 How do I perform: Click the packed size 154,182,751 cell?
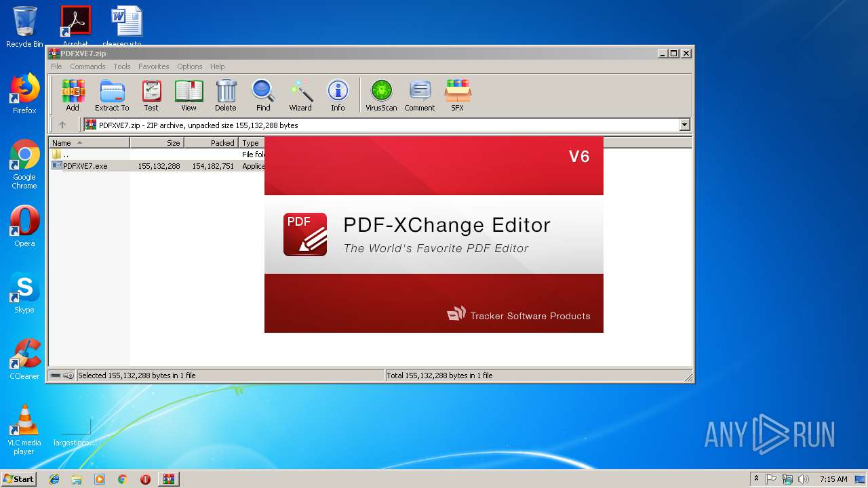213,166
